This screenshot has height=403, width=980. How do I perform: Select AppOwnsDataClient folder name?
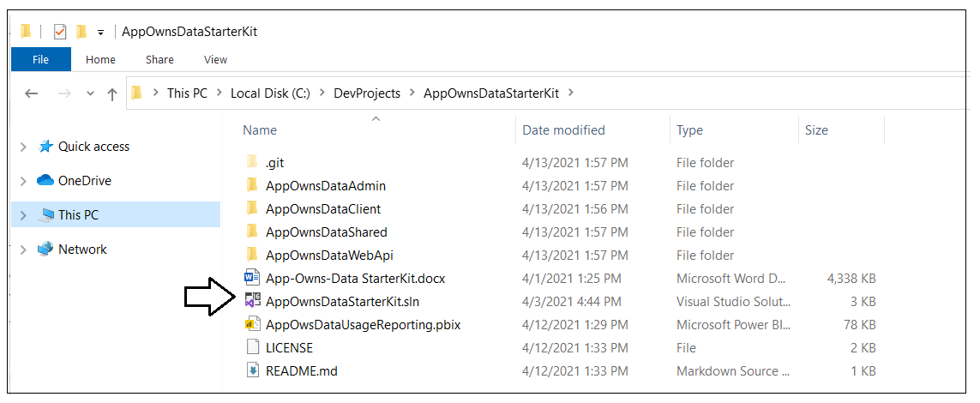323,208
